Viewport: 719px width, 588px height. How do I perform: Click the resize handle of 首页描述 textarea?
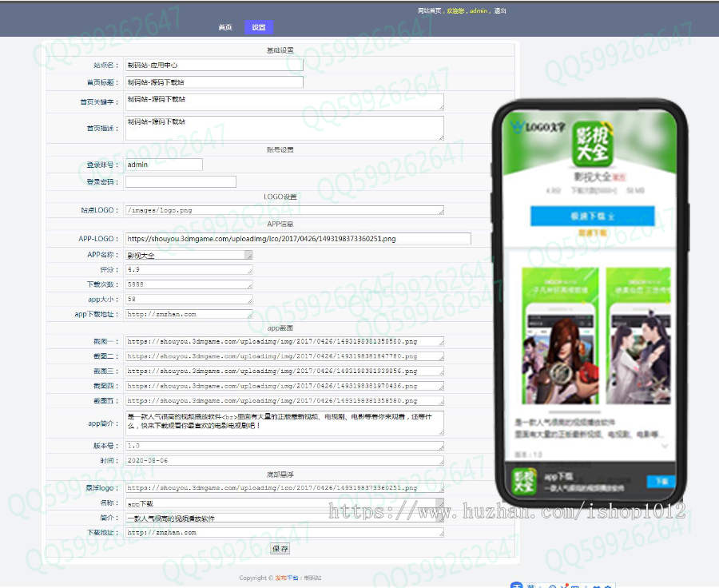(x=441, y=137)
